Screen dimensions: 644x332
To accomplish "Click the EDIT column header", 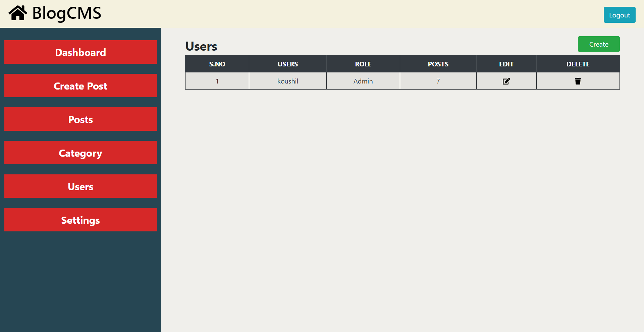I will [x=506, y=64].
